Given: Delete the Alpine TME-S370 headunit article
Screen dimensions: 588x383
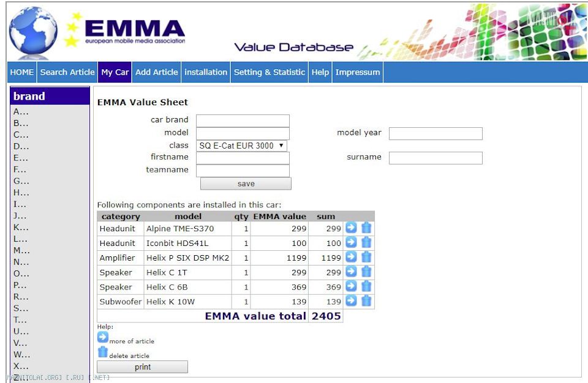Looking at the screenshot, I should click(366, 228).
